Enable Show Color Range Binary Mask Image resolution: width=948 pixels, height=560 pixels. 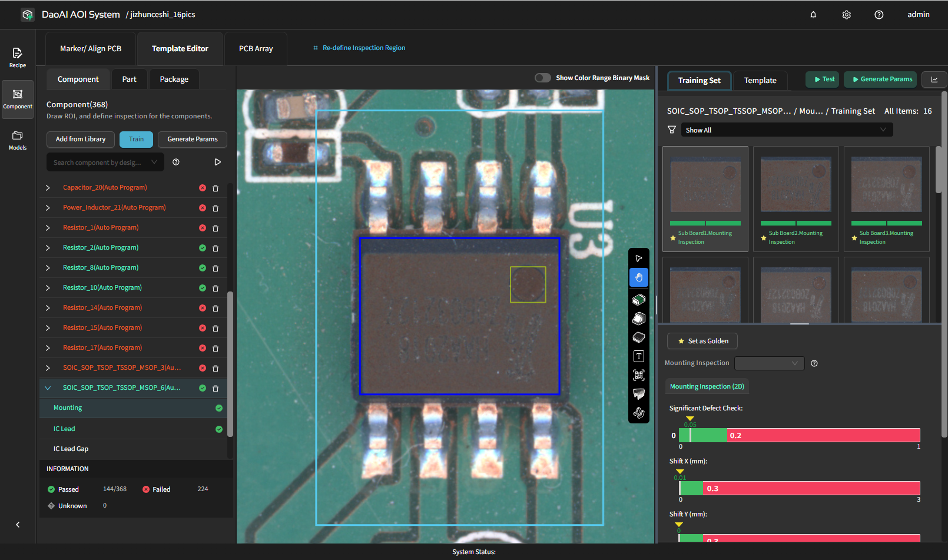542,77
